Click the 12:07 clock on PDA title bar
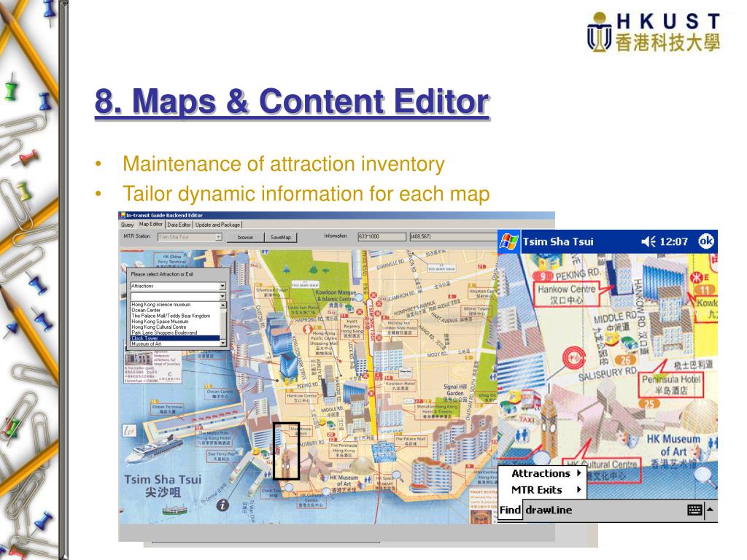 point(674,242)
